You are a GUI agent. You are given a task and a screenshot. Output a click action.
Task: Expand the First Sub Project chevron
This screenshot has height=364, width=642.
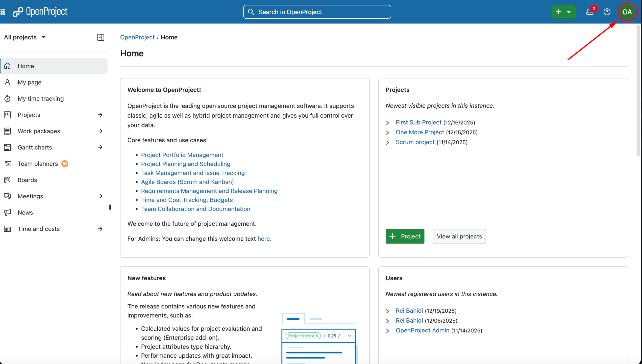[x=388, y=123]
